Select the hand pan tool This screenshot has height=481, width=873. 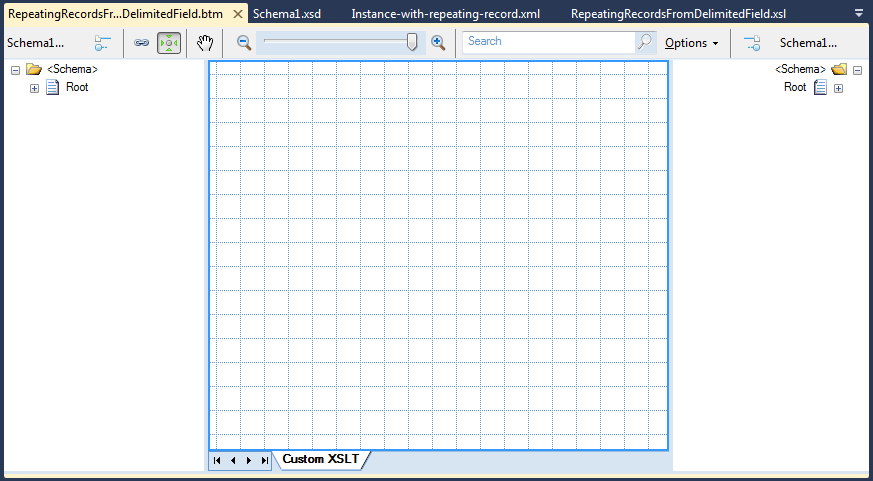click(205, 42)
